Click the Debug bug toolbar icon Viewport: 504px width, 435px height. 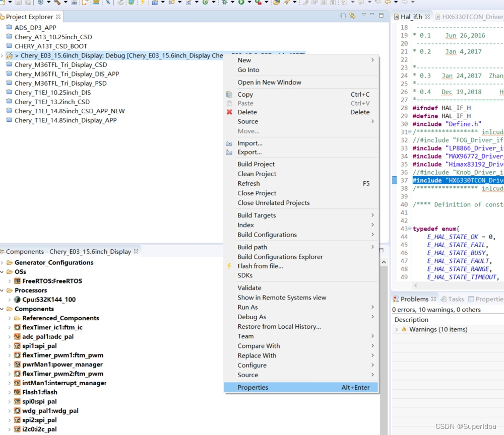click(x=224, y=2)
